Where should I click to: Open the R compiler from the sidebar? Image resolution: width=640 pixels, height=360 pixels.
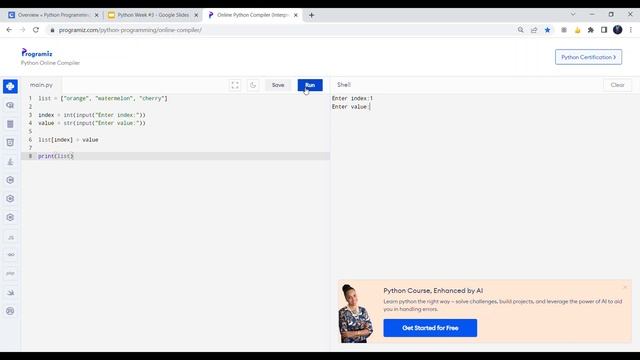[10, 105]
